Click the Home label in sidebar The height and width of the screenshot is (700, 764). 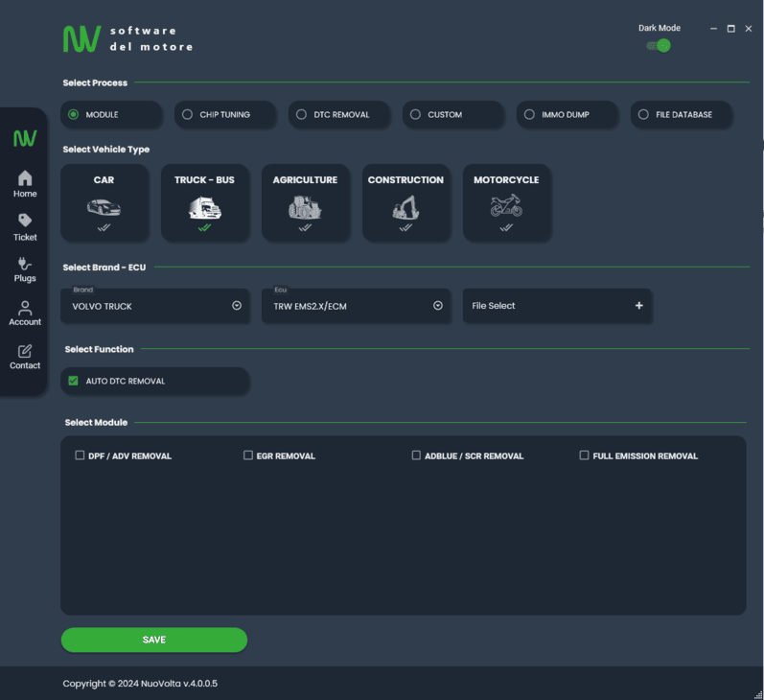point(25,194)
